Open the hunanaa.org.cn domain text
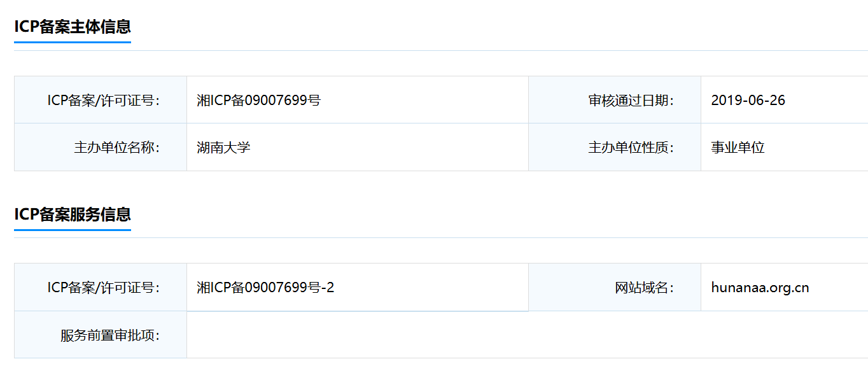The height and width of the screenshot is (373, 868). coord(760,288)
